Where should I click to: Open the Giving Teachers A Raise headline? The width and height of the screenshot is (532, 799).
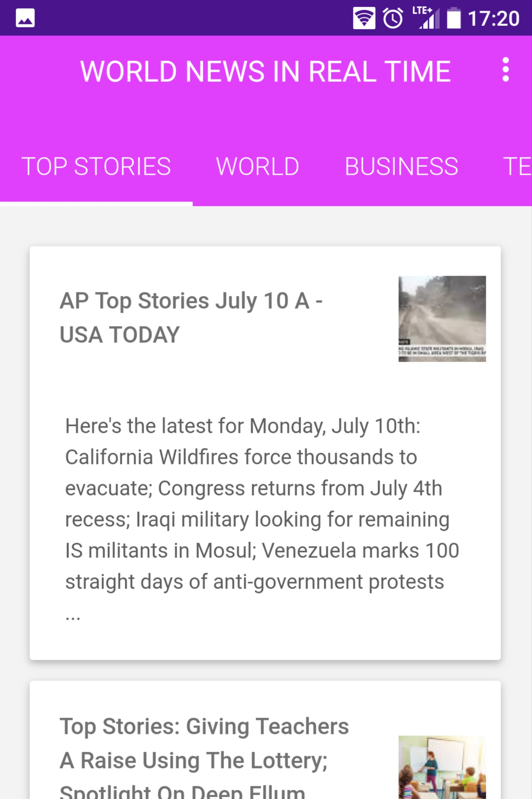coord(204,743)
